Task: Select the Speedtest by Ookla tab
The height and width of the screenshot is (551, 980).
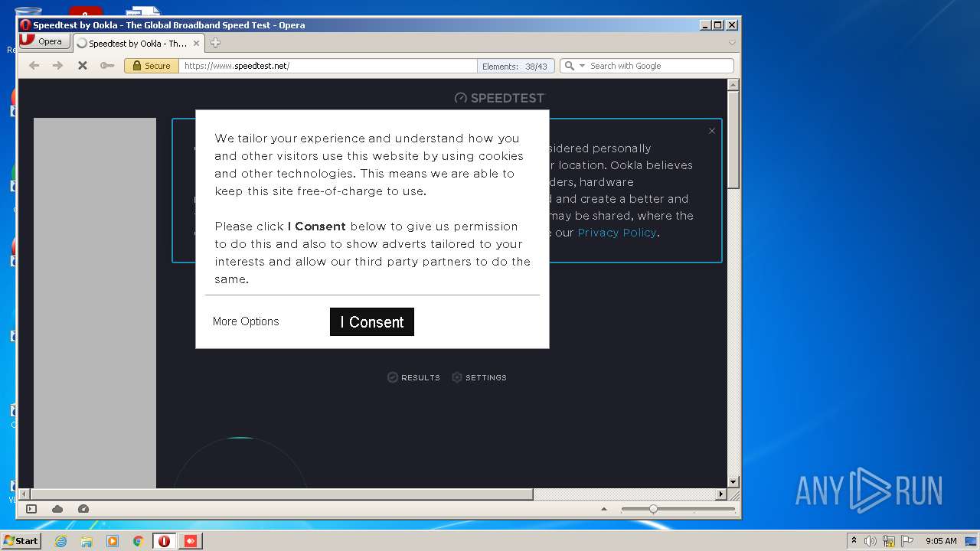Action: click(137, 44)
